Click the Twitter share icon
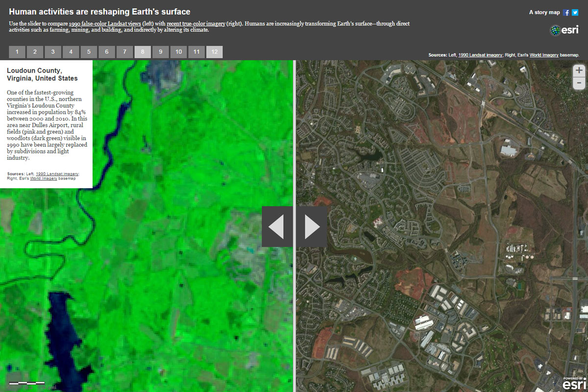The image size is (588, 392). click(575, 13)
